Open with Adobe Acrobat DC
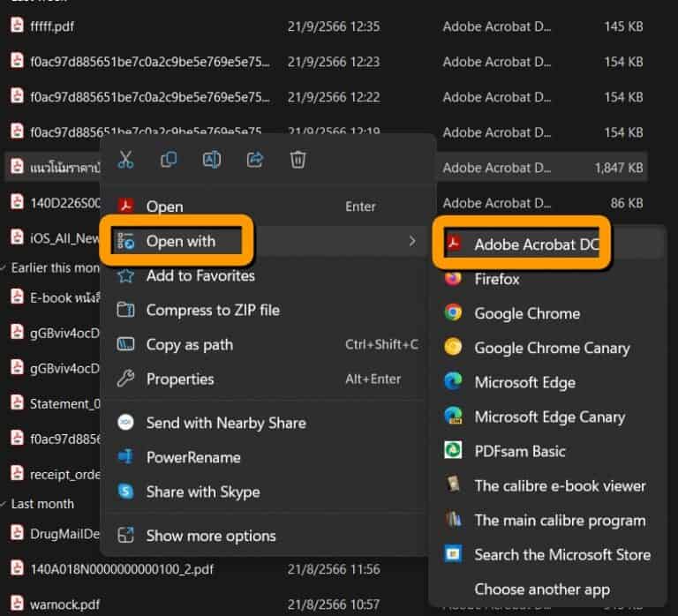Screen dimensions: 678x616 tap(547, 244)
